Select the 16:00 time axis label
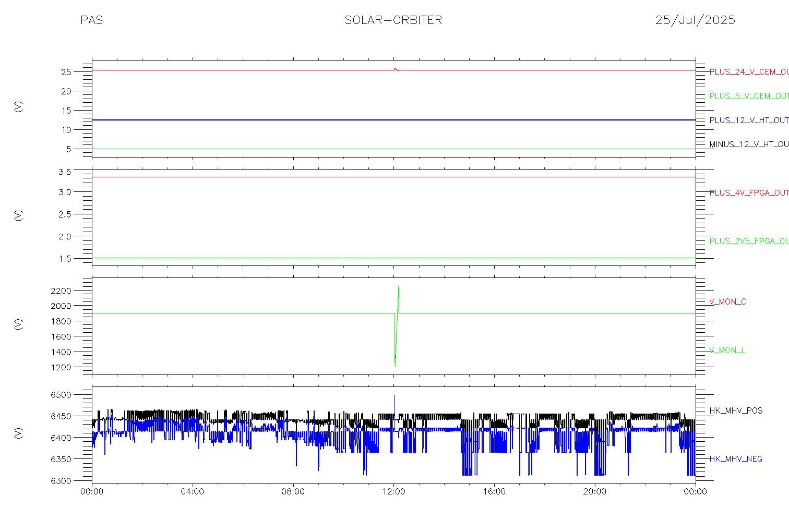Image resolution: width=789 pixels, height=532 pixels. click(494, 491)
